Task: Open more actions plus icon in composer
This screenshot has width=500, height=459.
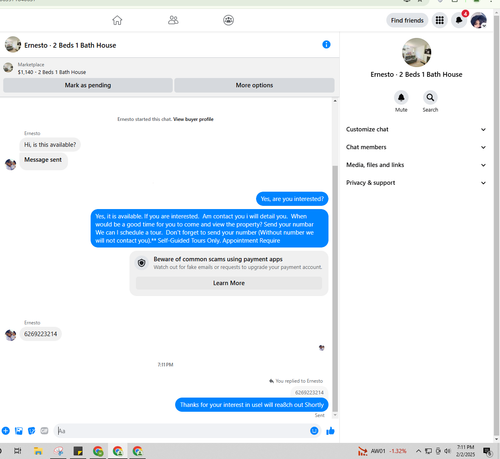Action: (6, 431)
